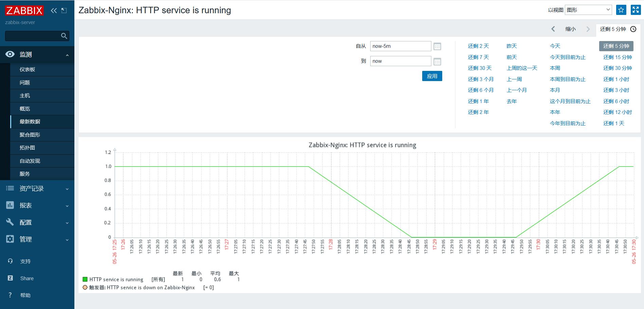Select 还剩 6 个月 time range
644x309 pixels.
click(481, 90)
